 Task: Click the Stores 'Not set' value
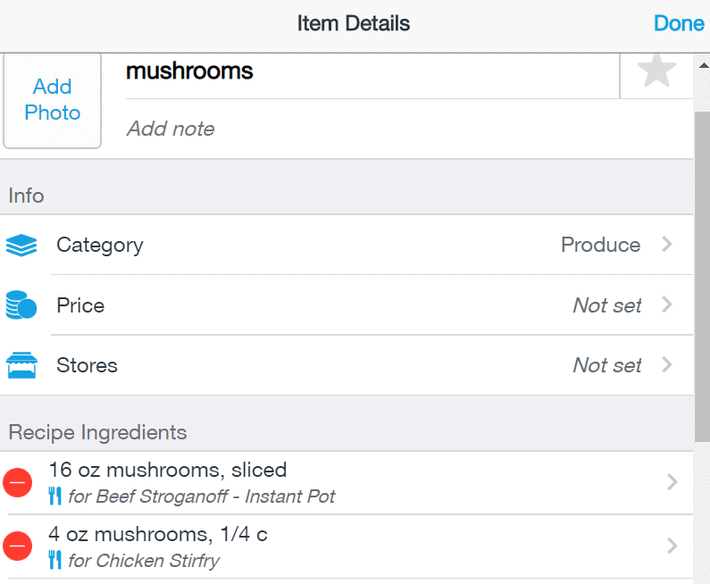(x=607, y=365)
